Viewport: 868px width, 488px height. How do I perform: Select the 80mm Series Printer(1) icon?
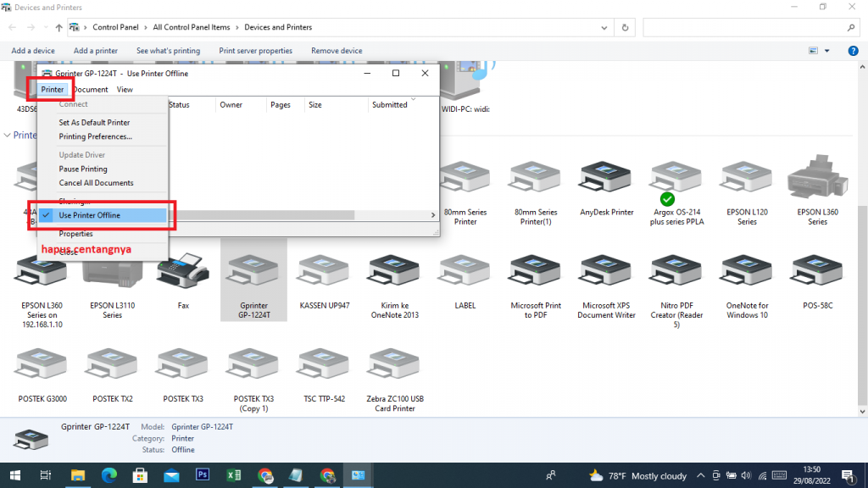(x=536, y=192)
